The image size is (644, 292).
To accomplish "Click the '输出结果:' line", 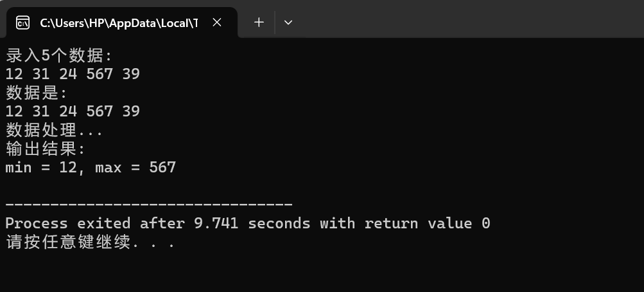I will pyautogui.click(x=46, y=149).
